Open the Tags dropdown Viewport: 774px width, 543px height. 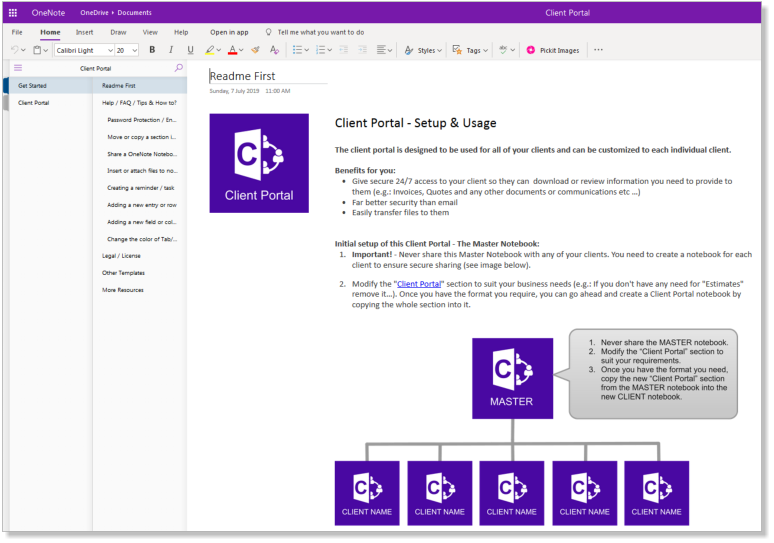click(x=470, y=50)
